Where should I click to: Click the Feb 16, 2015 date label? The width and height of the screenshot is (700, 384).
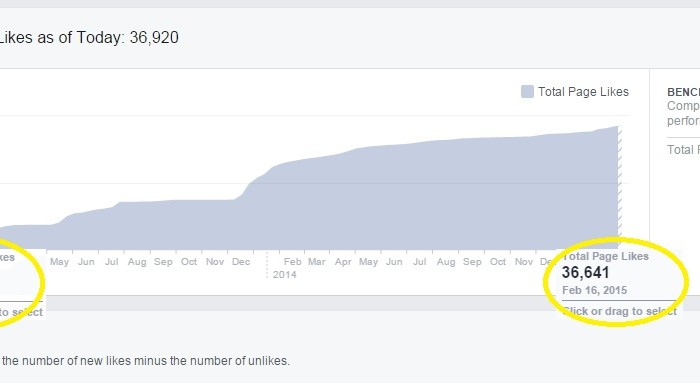[x=594, y=290]
